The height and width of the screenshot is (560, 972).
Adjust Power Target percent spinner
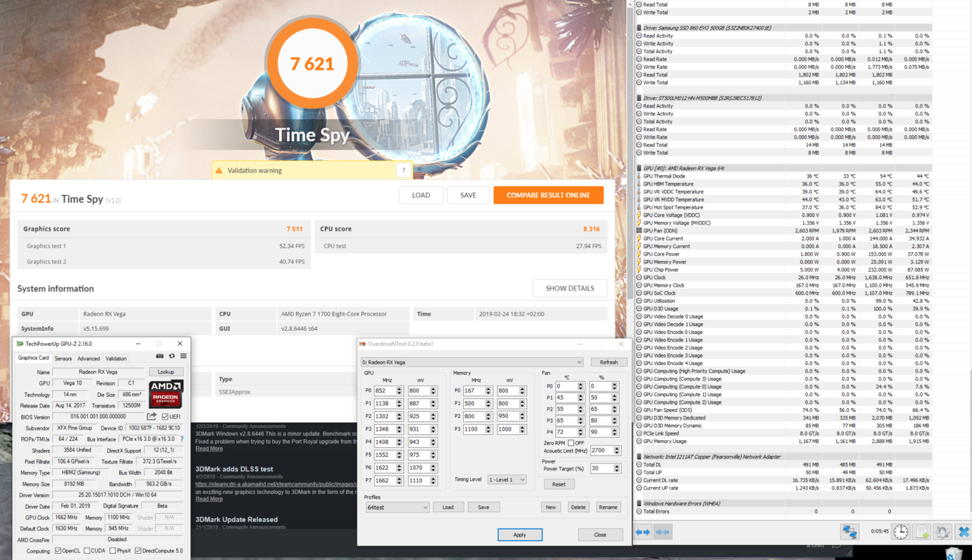tap(615, 468)
